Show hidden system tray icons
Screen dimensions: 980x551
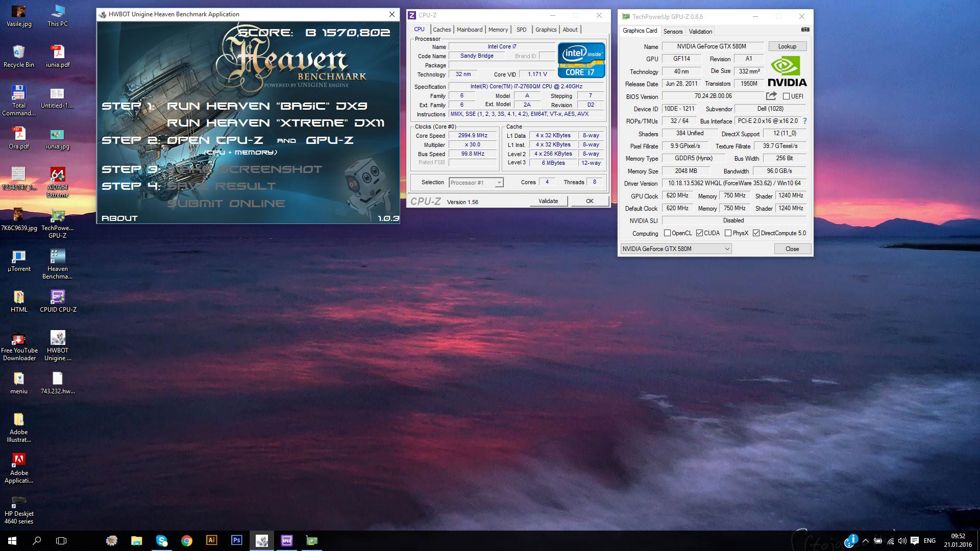[x=865, y=541]
